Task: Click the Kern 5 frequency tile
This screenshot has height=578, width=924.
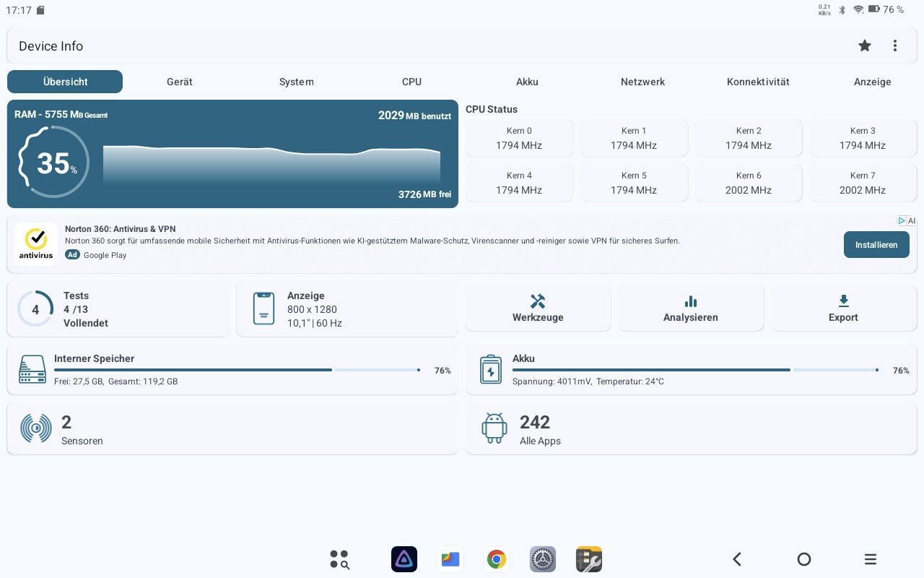Action: click(x=634, y=183)
